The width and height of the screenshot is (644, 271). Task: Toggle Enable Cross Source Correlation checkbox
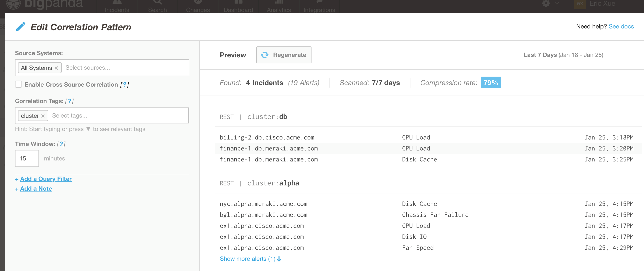pos(19,84)
